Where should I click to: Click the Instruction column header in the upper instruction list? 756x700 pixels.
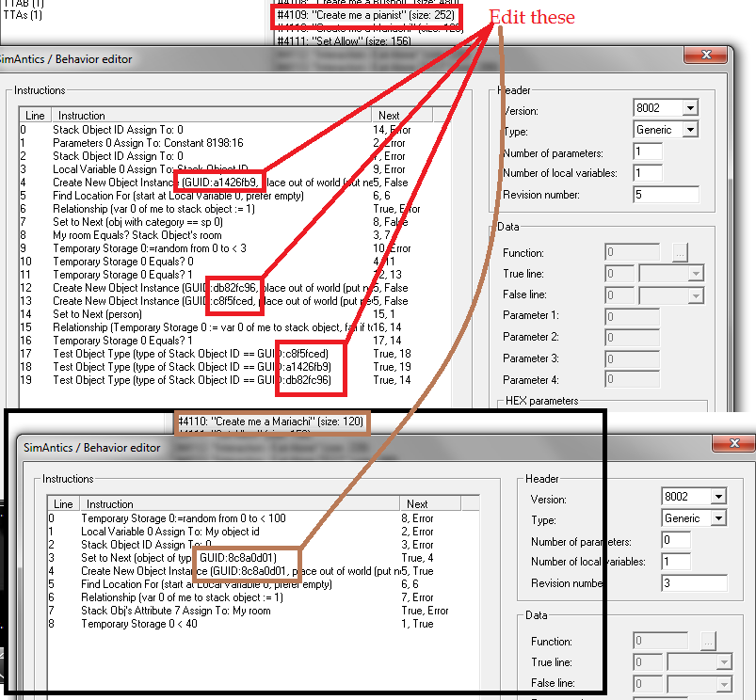click(x=211, y=115)
